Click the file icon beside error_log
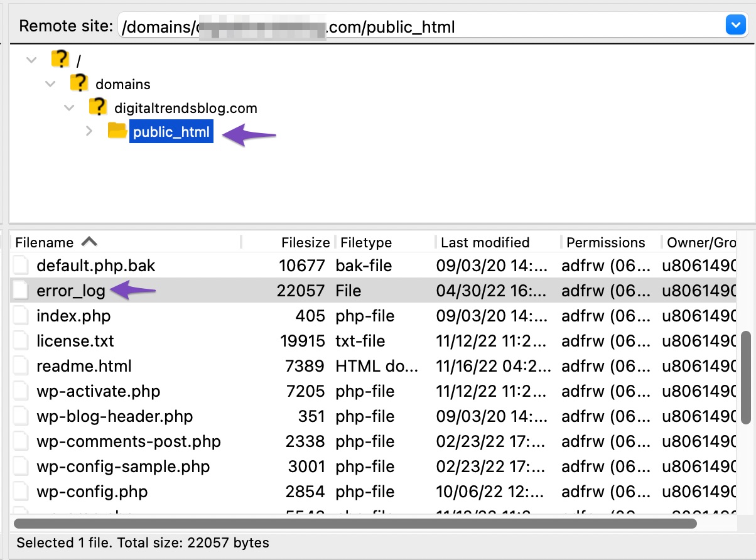756x560 pixels. pyautogui.click(x=20, y=290)
